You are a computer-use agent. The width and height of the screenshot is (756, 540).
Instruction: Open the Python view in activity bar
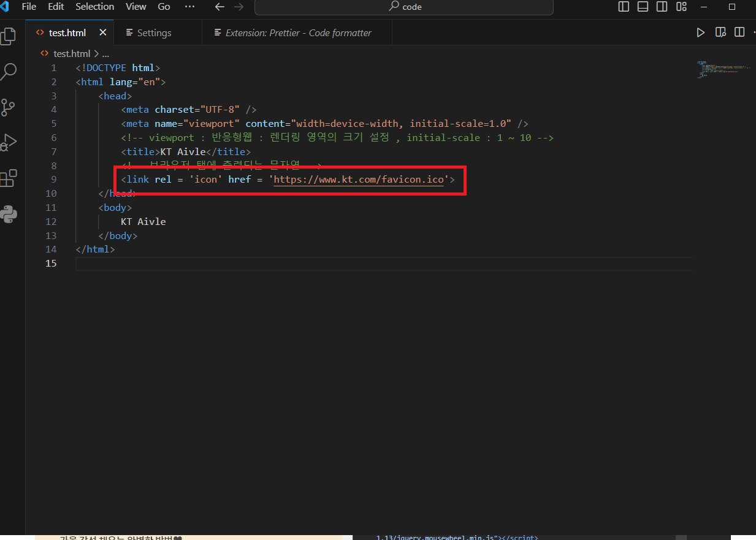click(8, 214)
